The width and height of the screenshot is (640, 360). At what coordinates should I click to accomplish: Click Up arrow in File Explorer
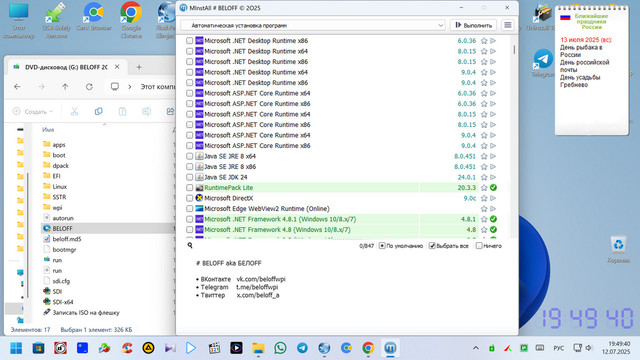pyautogui.click(x=65, y=87)
